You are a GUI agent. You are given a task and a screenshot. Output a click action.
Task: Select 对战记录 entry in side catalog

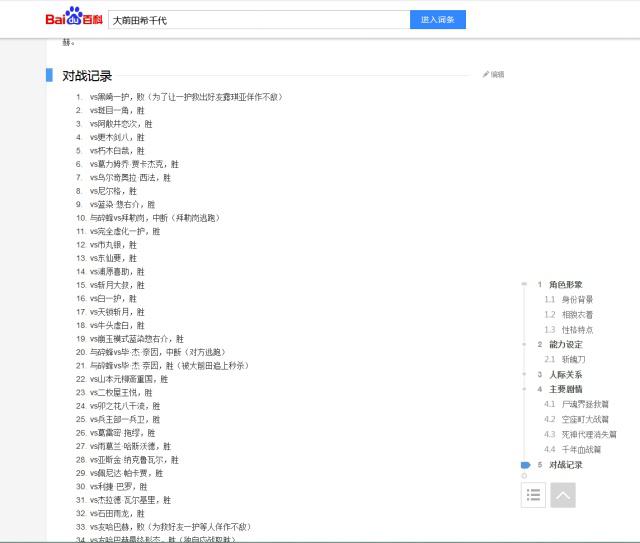click(565, 465)
